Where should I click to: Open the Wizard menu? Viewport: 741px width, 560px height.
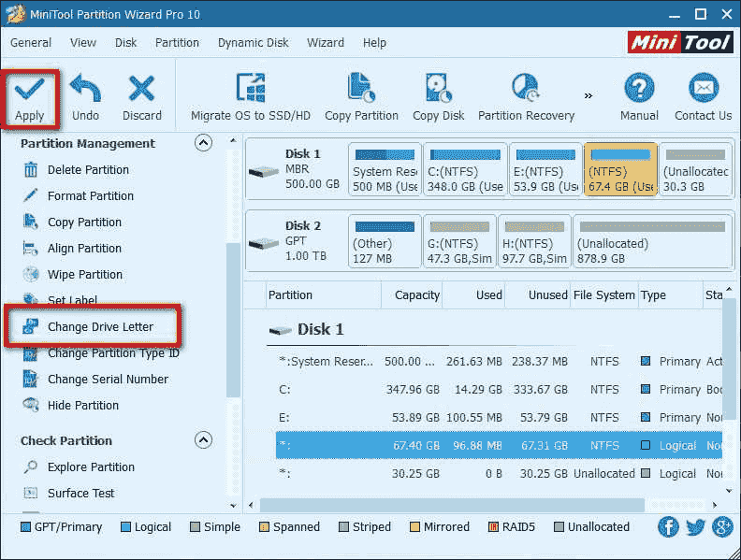pos(326,43)
